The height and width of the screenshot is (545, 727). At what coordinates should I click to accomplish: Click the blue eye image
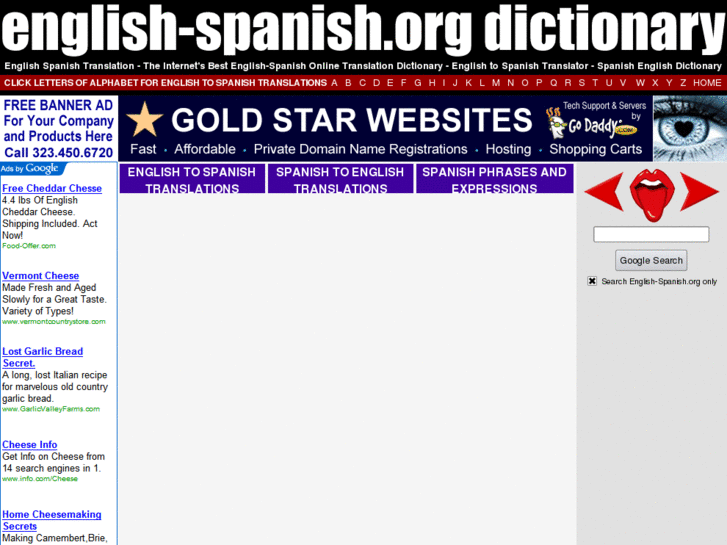690,128
